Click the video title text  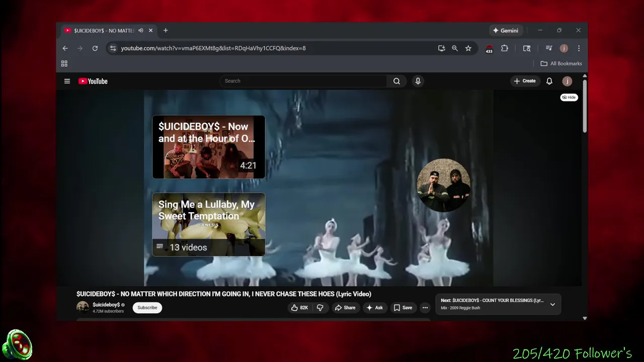224,294
